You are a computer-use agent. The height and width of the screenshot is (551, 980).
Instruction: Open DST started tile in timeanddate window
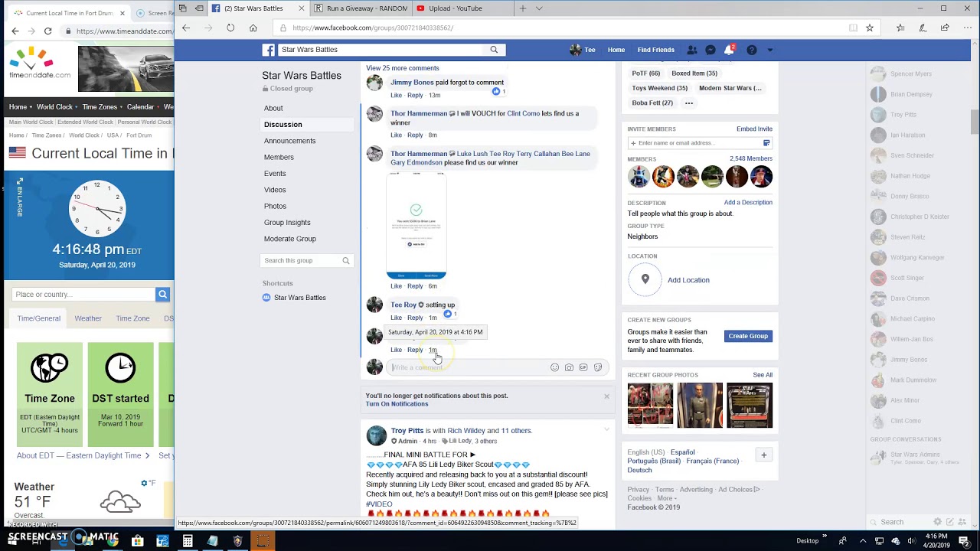tap(120, 394)
